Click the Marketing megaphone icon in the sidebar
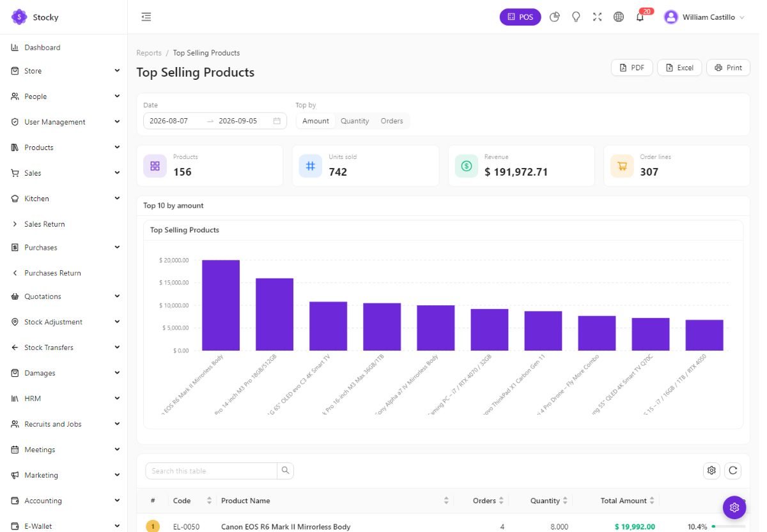 click(x=15, y=475)
